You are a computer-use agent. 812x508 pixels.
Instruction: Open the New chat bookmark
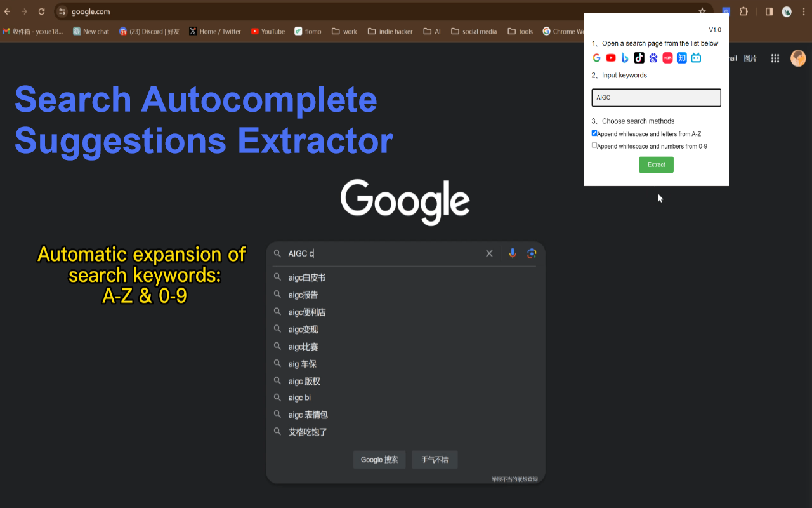[91, 31]
